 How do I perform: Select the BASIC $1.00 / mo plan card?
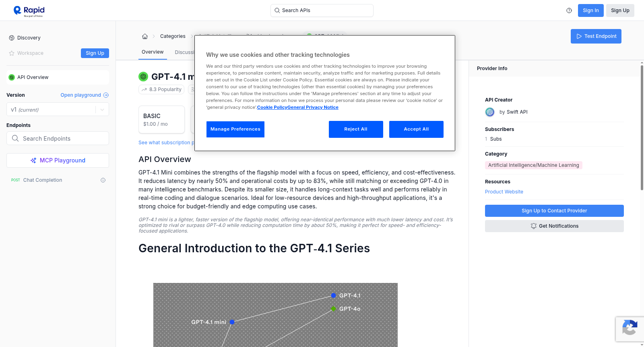point(161,120)
